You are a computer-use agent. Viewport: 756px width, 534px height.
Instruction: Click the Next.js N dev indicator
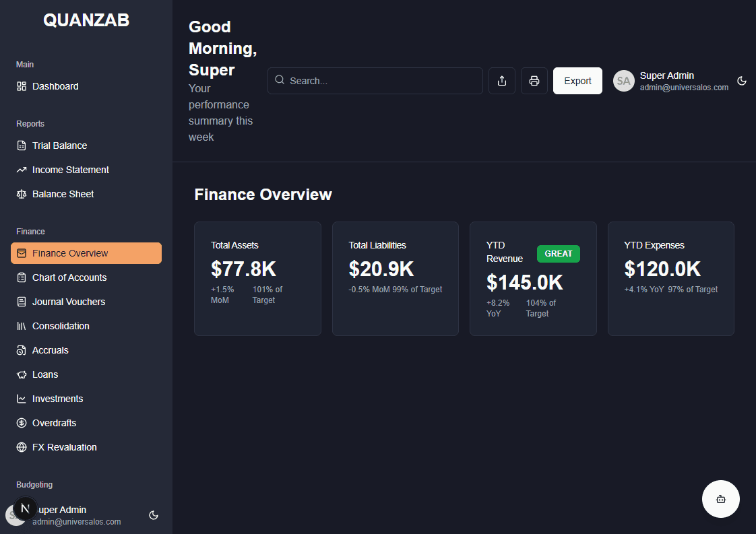point(25,508)
